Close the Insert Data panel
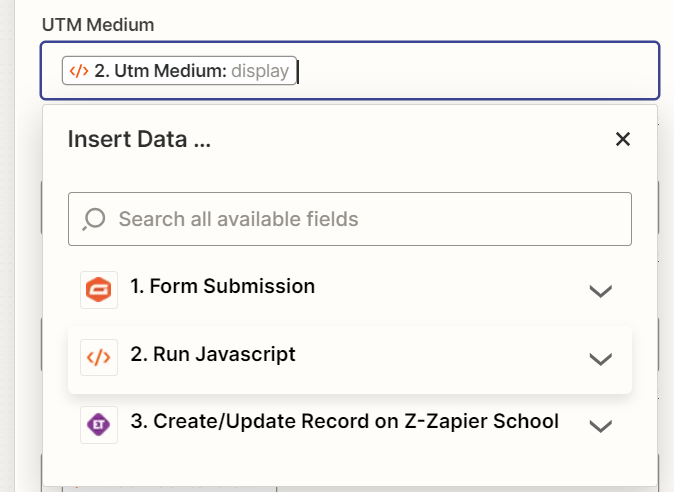This screenshot has width=674, height=492. pos(622,139)
